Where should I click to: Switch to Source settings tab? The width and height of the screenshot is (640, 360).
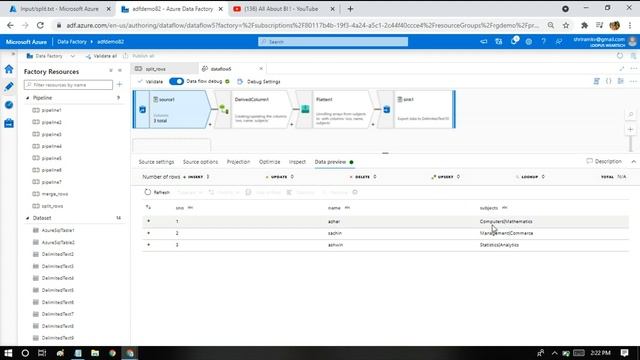[156, 162]
